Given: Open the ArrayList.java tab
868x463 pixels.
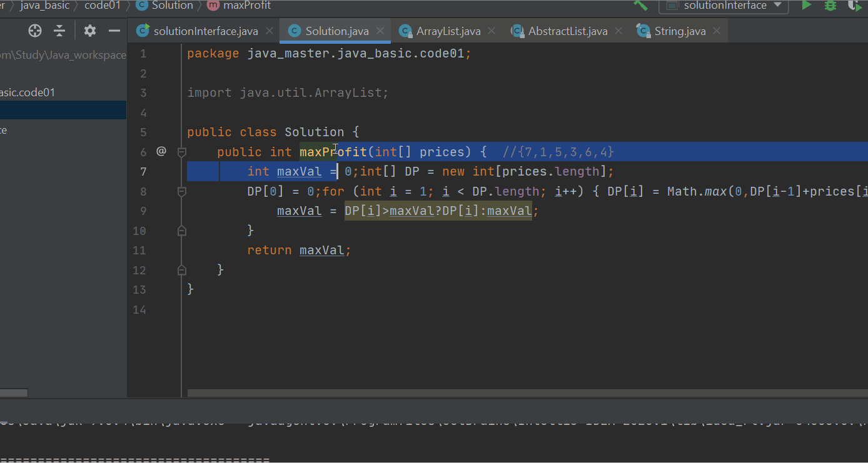Looking at the screenshot, I should point(448,31).
